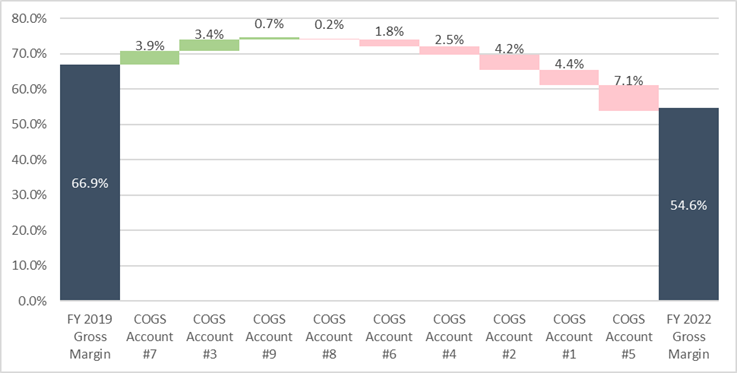Click the pink COGS Account #2 bar

[509, 62]
